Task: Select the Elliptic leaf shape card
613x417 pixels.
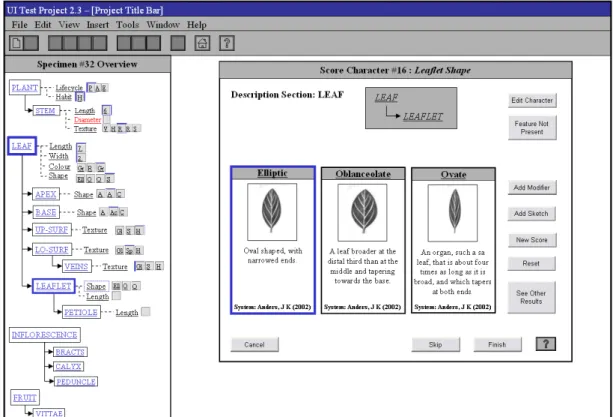Action: pyautogui.click(x=273, y=240)
